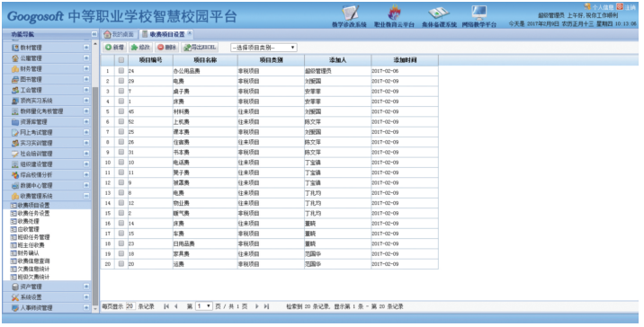Sort by the 项目类别 column header
This screenshot has width=644, height=327.
pyautogui.click(x=271, y=60)
